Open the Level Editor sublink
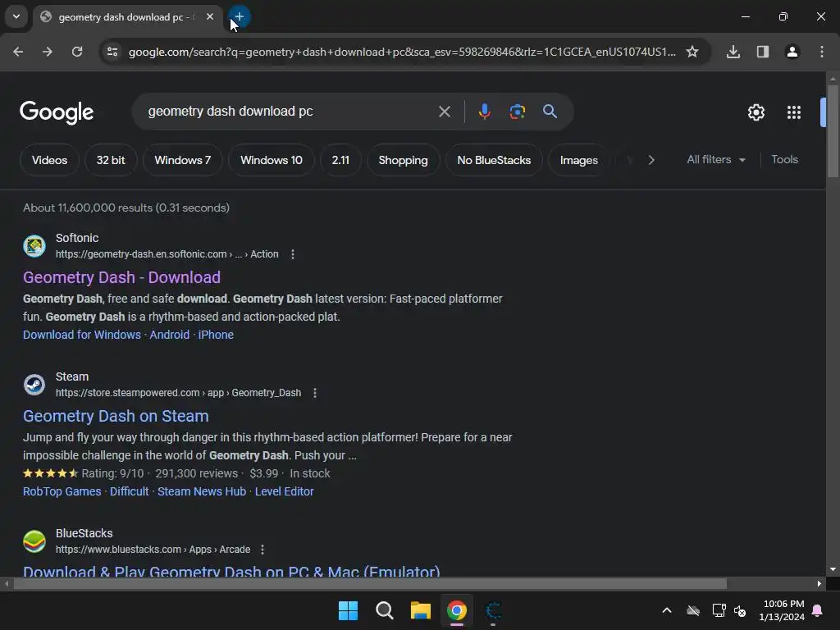The image size is (840, 630). [x=285, y=492]
